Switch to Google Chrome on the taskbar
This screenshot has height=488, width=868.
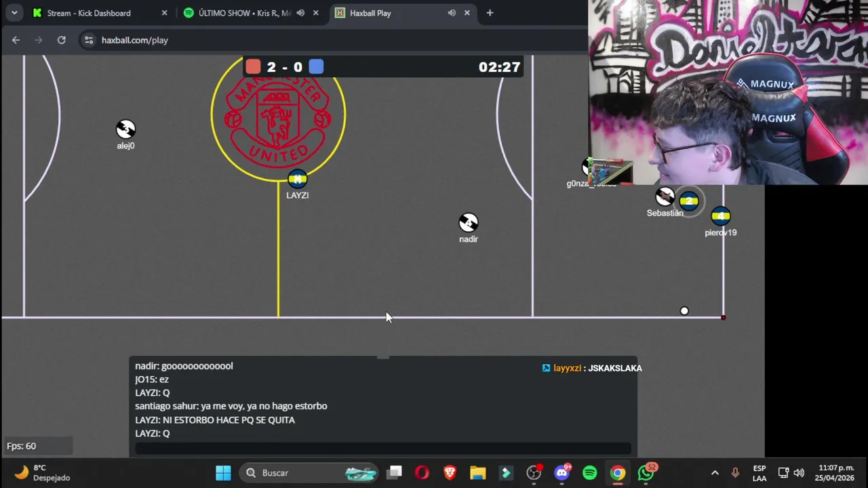pos(618,472)
